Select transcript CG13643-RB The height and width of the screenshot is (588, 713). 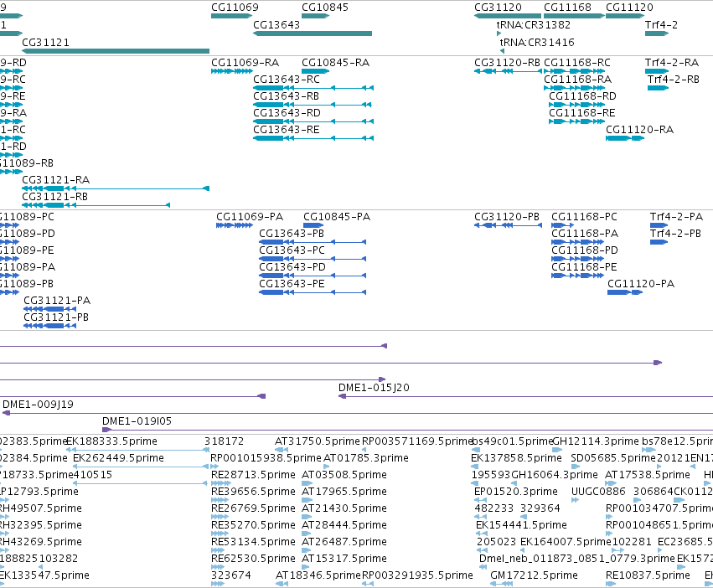[286, 96]
